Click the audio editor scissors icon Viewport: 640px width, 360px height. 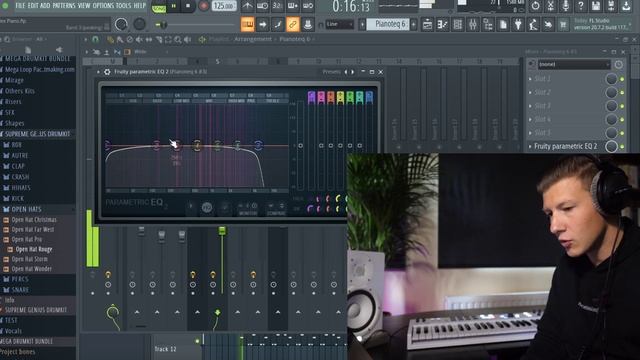tap(551, 6)
